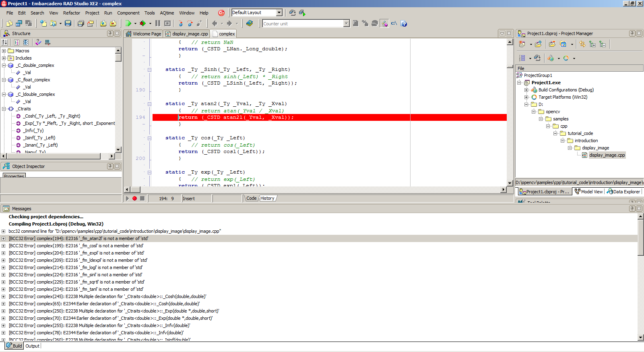This screenshot has width=644, height=352.
Task: Click the Program Reset stop icon
Action: tap(167, 23)
